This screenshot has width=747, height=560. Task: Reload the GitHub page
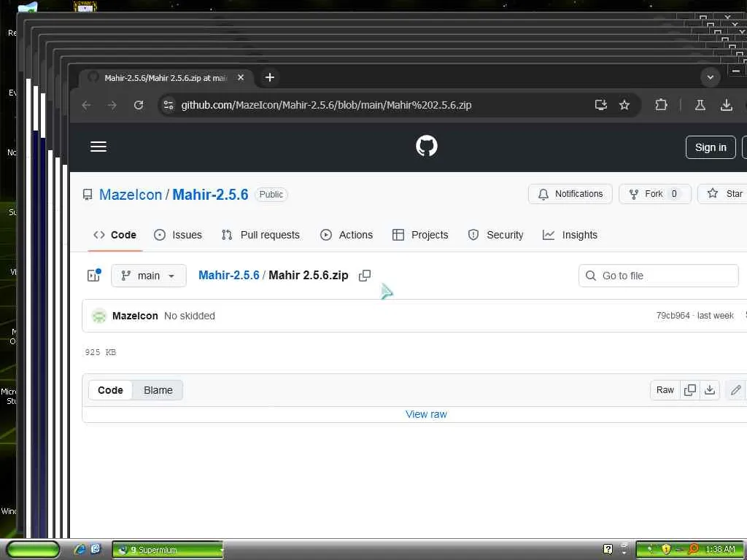(138, 105)
